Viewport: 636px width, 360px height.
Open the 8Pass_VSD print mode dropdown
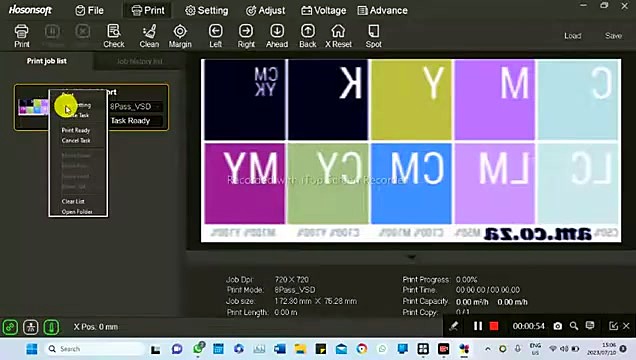pos(135,107)
